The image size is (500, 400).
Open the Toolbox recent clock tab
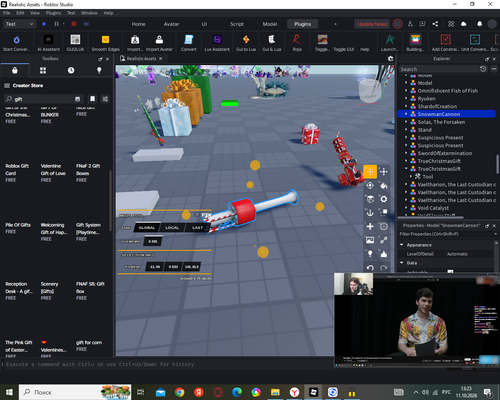[71, 70]
